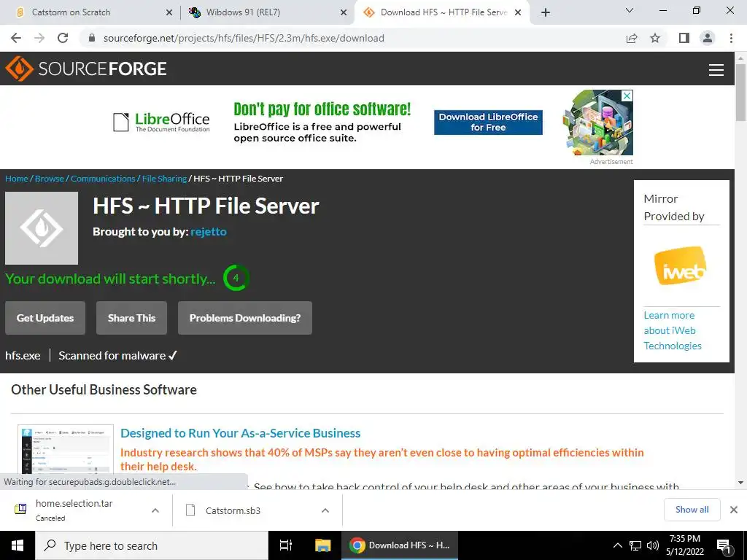This screenshot has width=747, height=560.
Task: Open the Chrome side panel icon
Action: click(x=684, y=38)
